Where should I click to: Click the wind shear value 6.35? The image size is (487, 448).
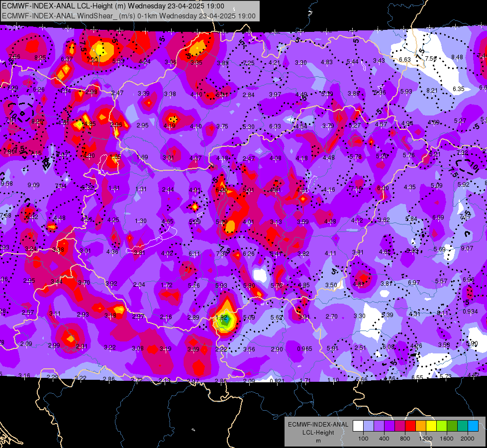[x=459, y=89]
